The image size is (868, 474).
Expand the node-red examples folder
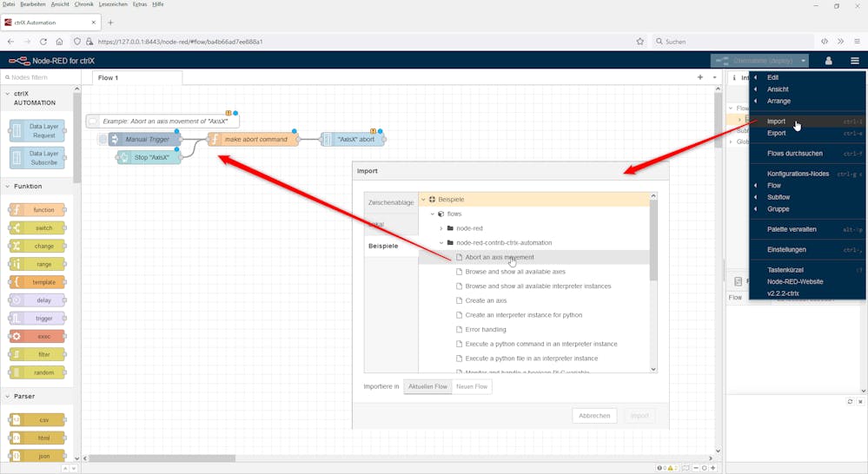point(441,228)
